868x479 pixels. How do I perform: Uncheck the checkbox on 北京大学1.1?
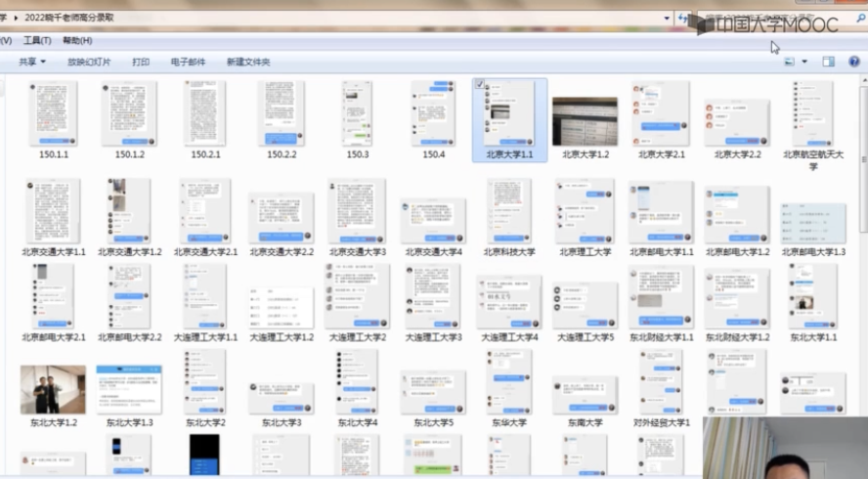coord(480,84)
